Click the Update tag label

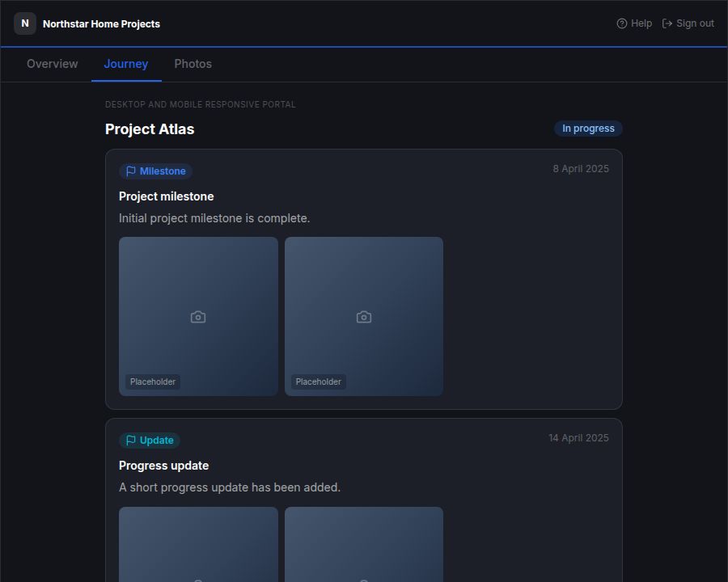click(156, 441)
